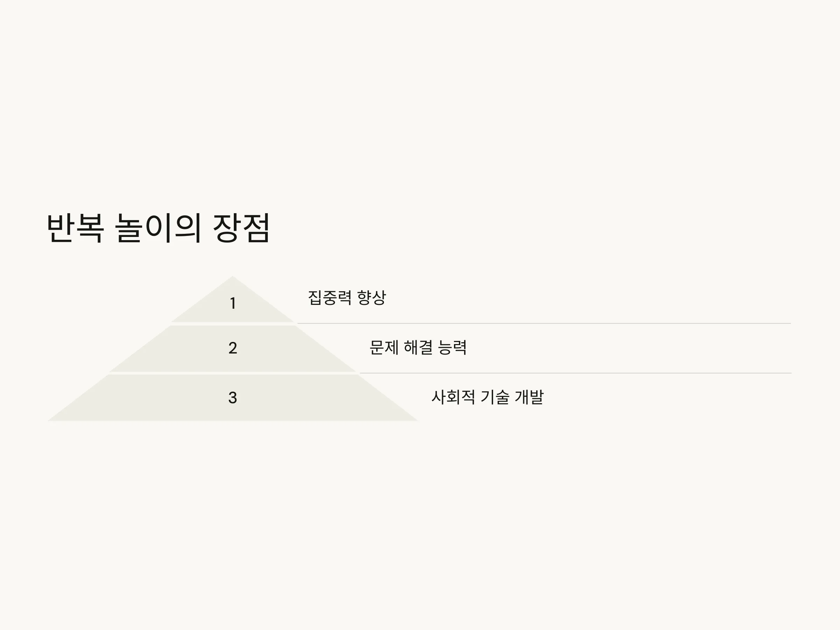Select the divider line under "집중력 향상"
This screenshot has height=630, width=840.
pyautogui.click(x=544, y=323)
